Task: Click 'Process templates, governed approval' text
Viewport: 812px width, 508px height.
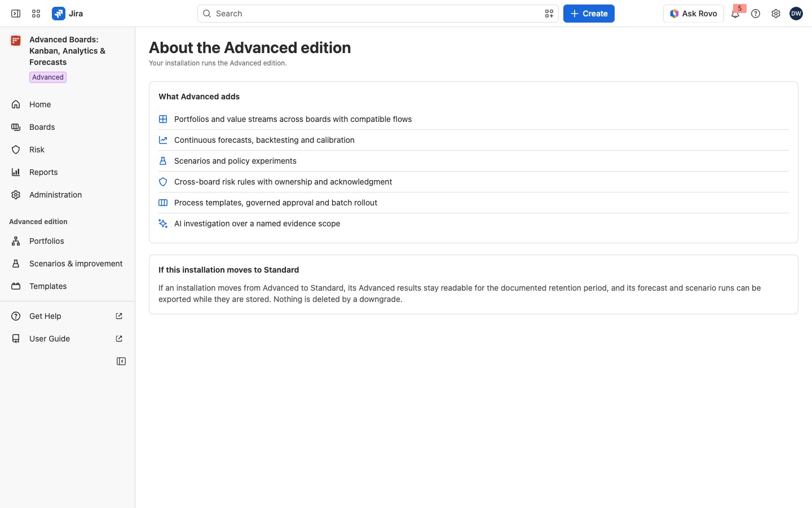Action: [276, 203]
